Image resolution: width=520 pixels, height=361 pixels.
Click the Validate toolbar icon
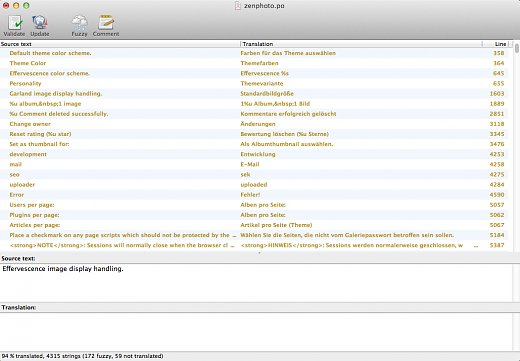click(14, 26)
